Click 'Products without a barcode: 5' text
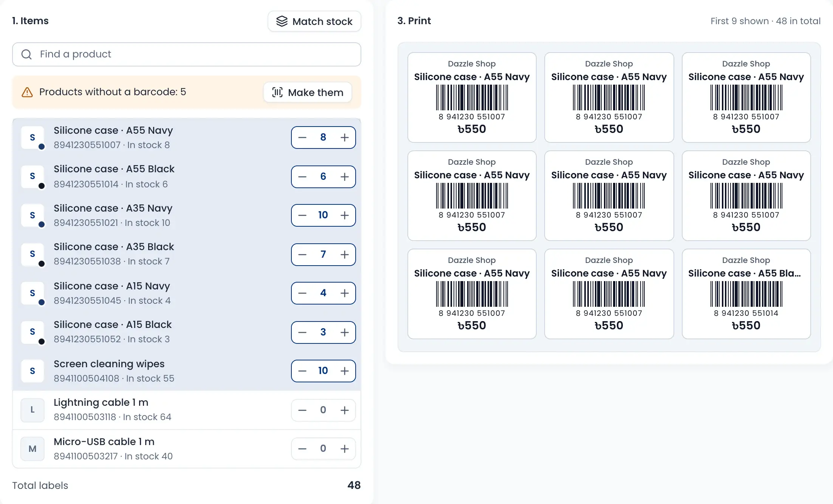Viewport: 833px width, 504px height. click(113, 92)
